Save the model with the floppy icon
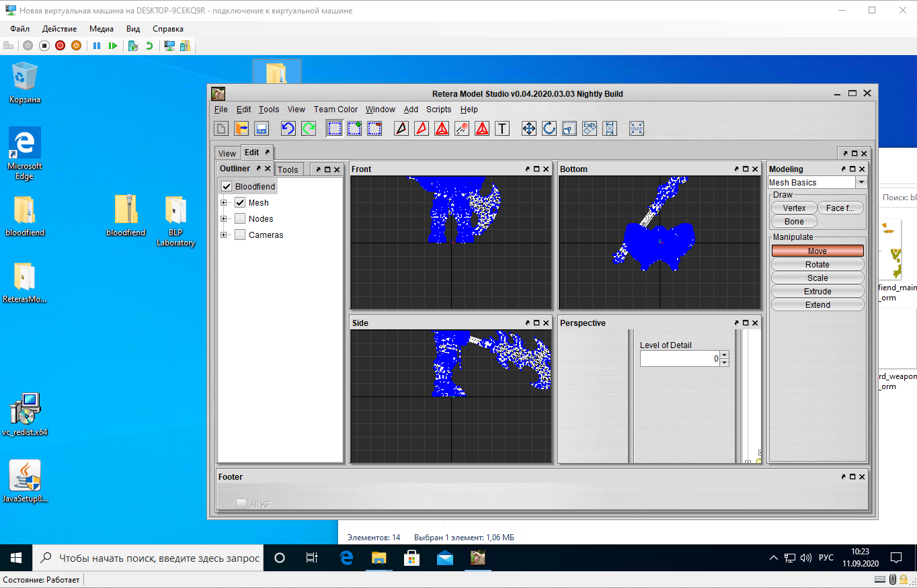Image resolution: width=917 pixels, height=588 pixels. coord(262,128)
